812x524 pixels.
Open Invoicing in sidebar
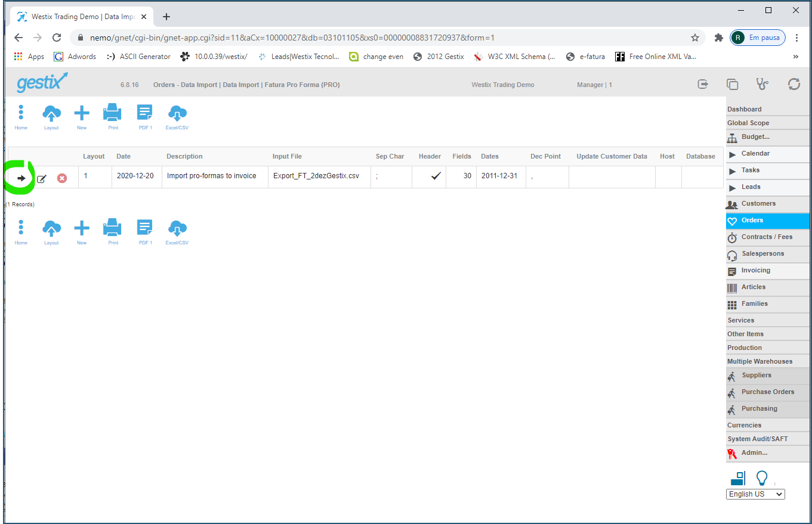pos(767,271)
